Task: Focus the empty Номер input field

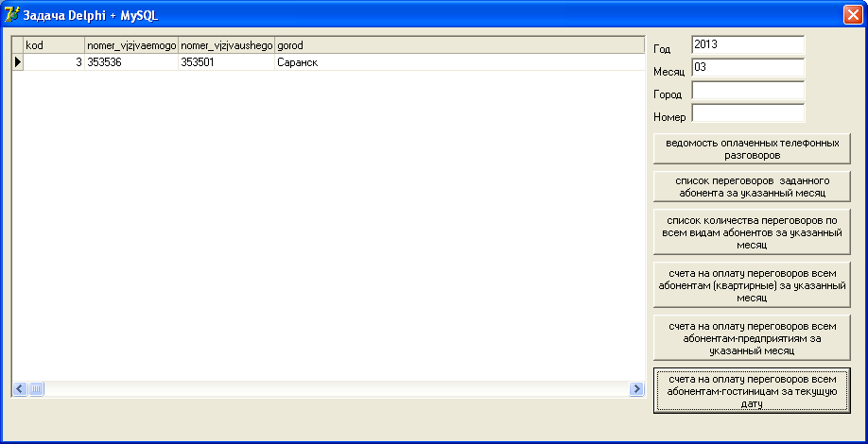Action: tap(748, 112)
